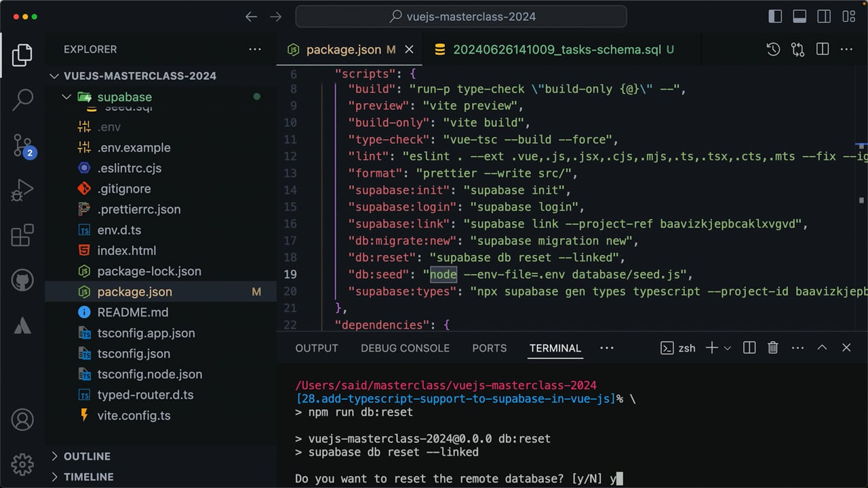This screenshot has height=488, width=868.
Task: Open the Customize Layout button
Action: click(848, 17)
